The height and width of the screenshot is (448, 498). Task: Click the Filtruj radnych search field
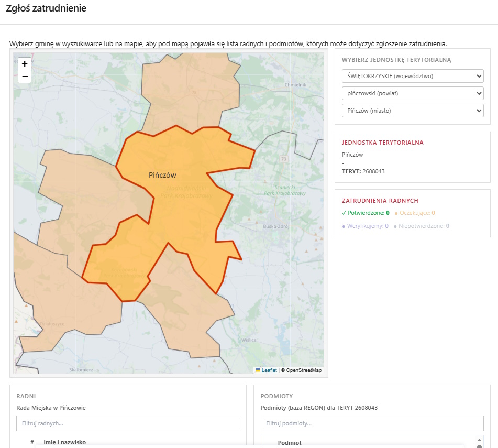127,423
